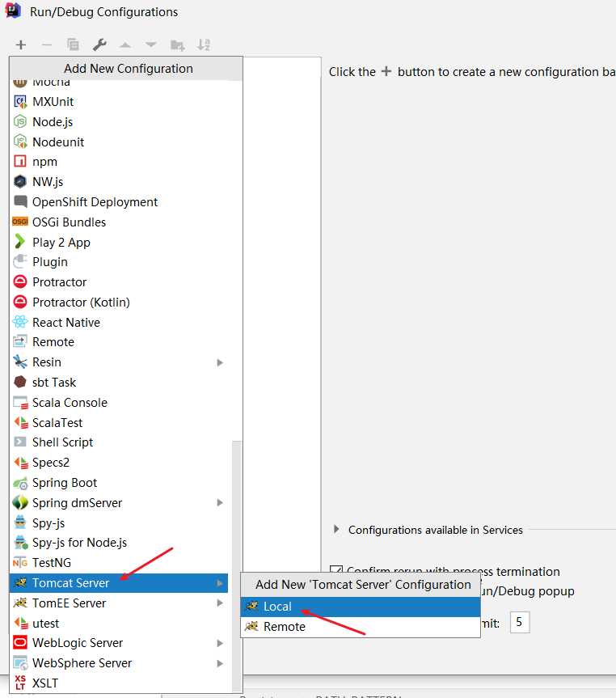Click the React Native atom icon

[20, 322]
